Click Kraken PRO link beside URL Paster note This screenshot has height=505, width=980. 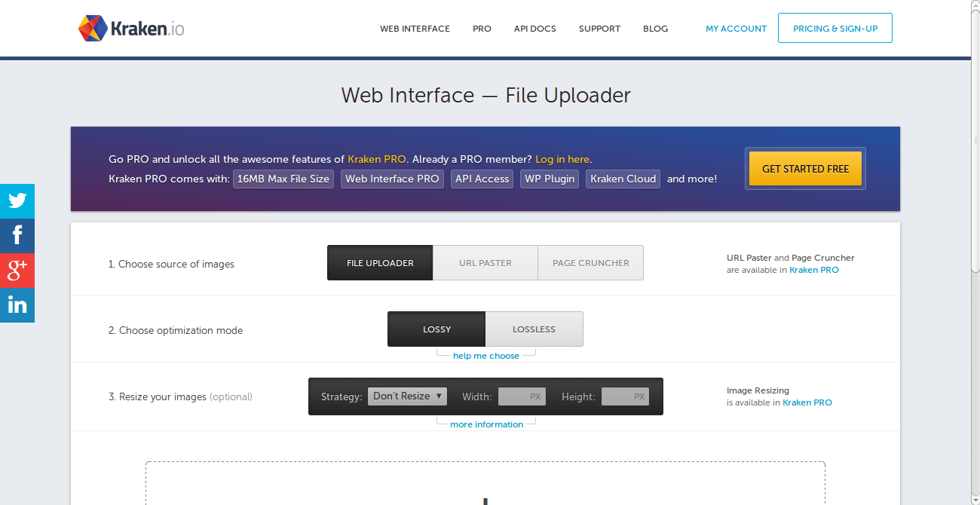coord(814,270)
